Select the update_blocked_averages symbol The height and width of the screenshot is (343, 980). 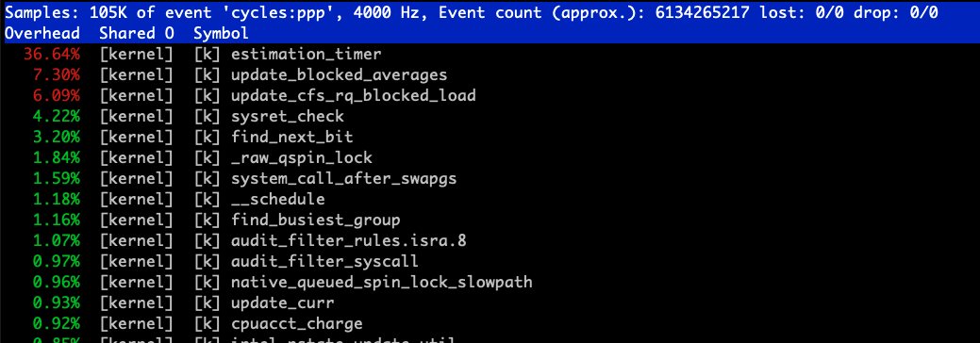(339, 75)
